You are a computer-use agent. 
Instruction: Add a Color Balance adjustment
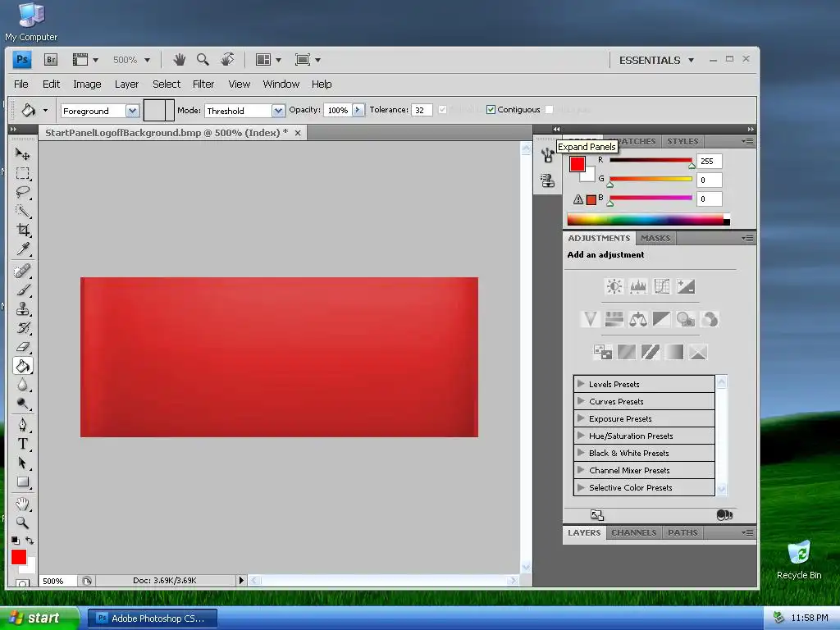[638, 320]
